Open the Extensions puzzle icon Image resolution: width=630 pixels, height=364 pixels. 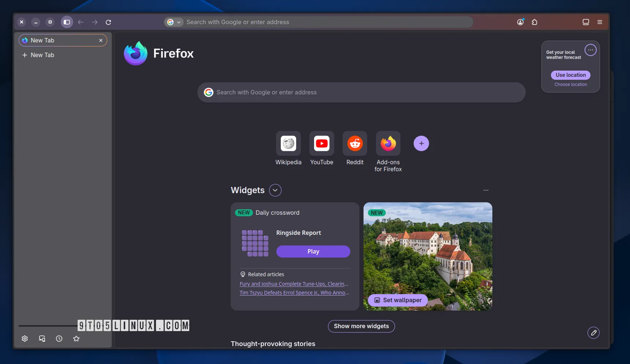[534, 22]
